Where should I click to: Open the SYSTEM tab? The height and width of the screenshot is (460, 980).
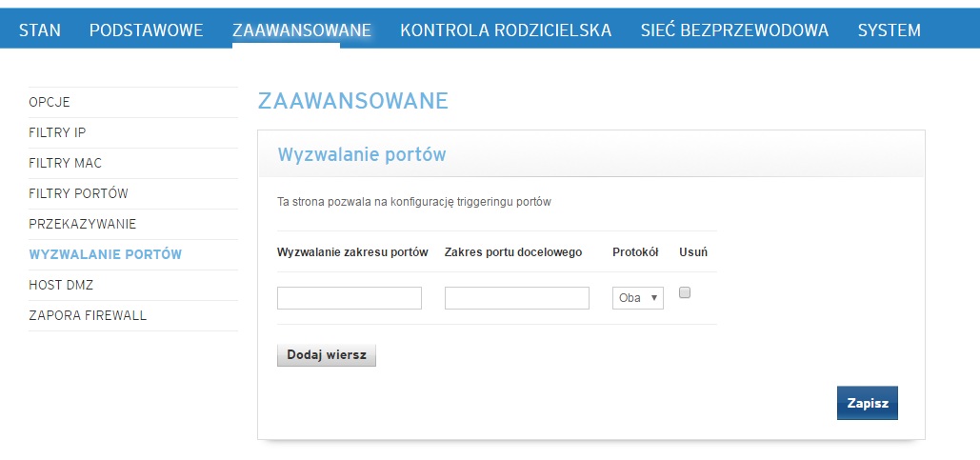pyautogui.click(x=889, y=30)
